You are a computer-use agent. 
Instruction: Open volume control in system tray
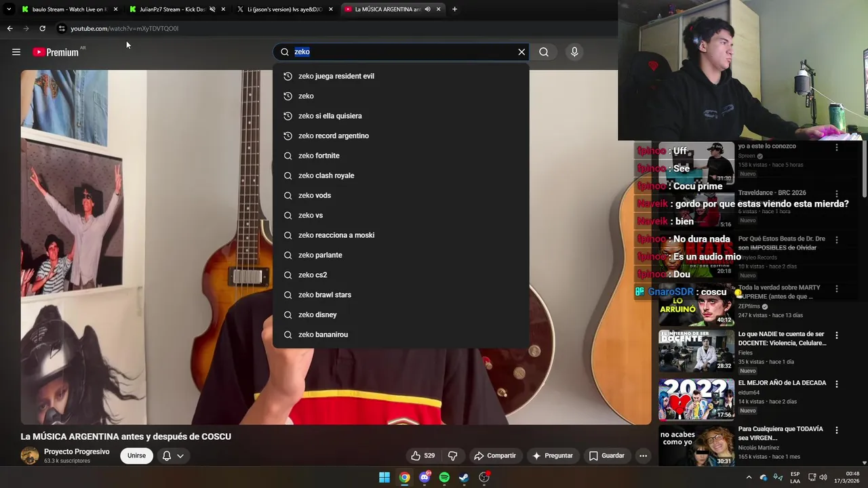click(x=823, y=477)
